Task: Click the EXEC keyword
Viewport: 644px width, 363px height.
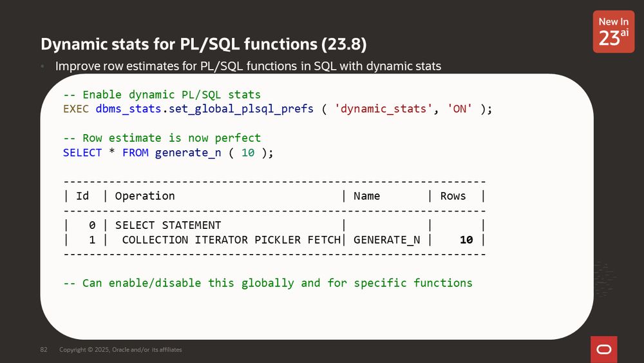Action: tap(76, 109)
